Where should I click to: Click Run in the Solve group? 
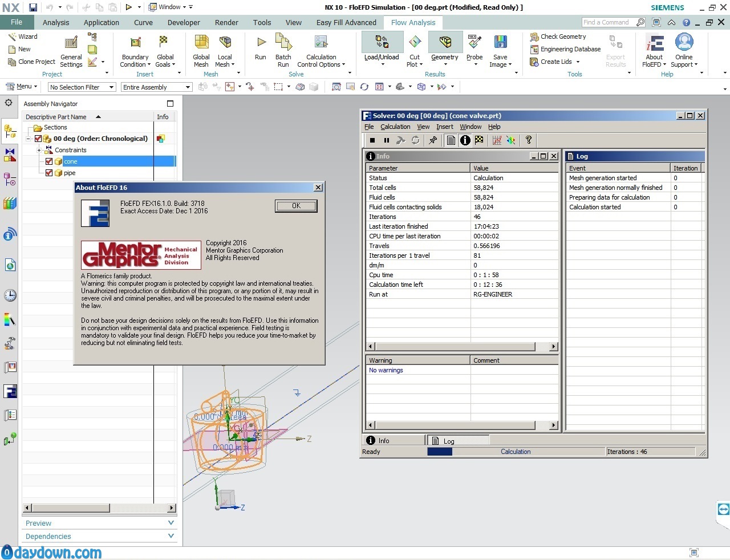[261, 48]
